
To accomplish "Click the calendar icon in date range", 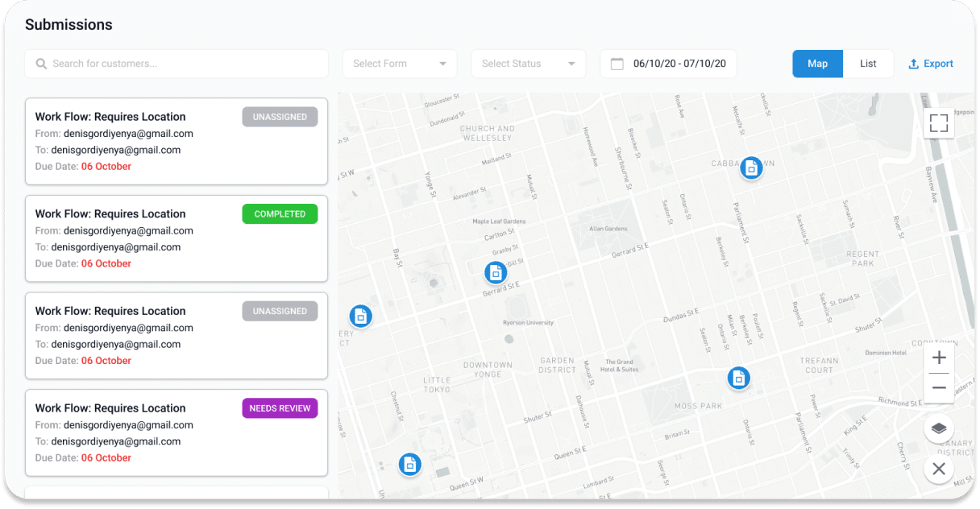I will tap(617, 64).
